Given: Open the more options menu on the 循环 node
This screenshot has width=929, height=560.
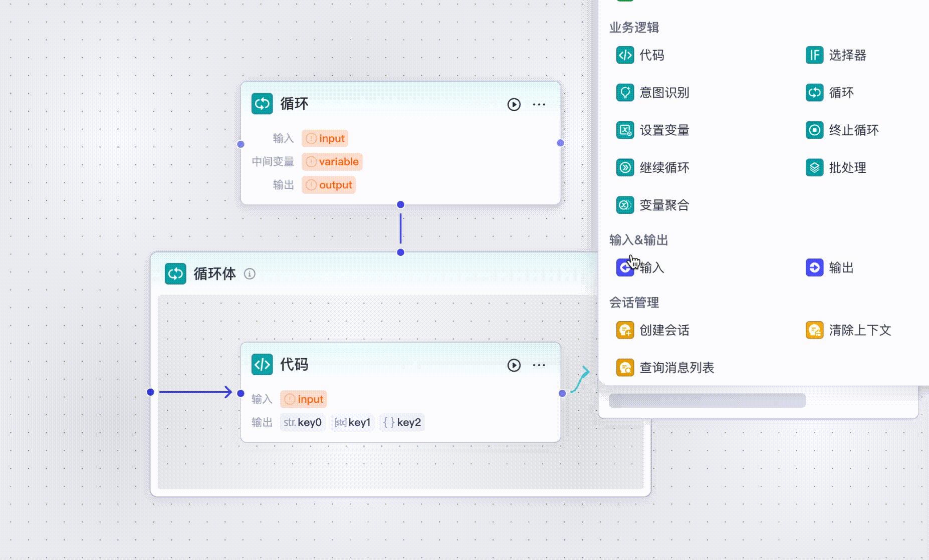Looking at the screenshot, I should tap(539, 104).
